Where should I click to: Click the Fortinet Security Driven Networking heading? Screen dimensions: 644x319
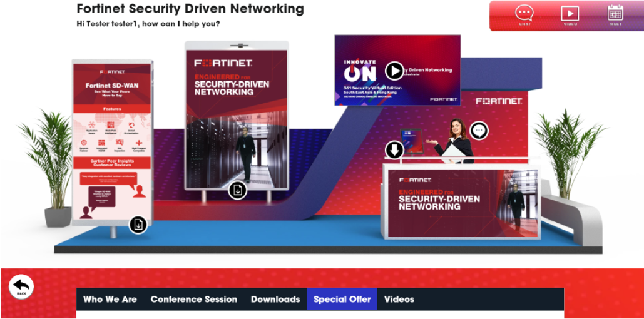click(190, 9)
